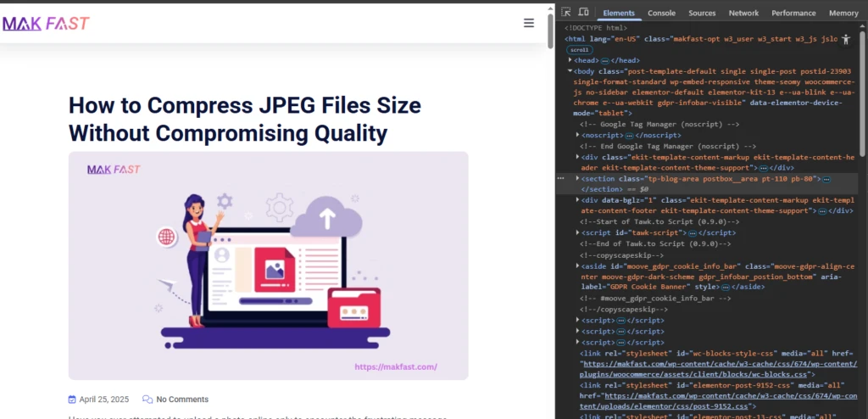Screen dimensions: 868x419
Task: Open the Elements tab
Action: tap(619, 13)
